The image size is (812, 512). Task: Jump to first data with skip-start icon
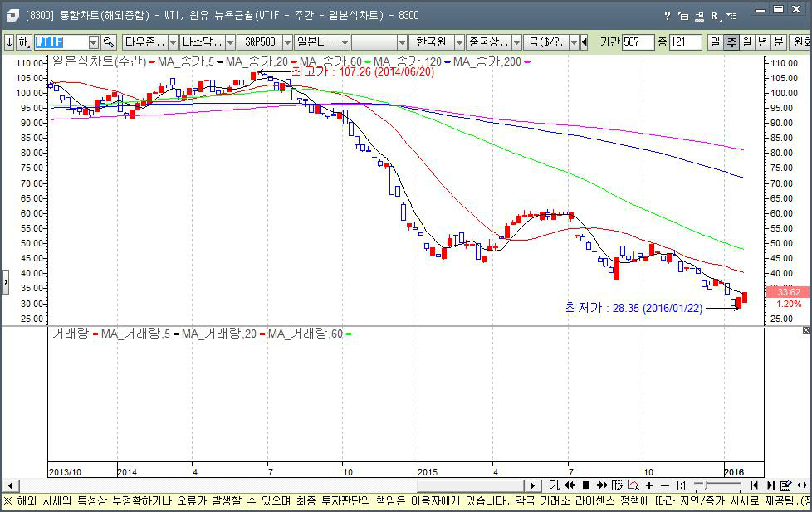click(754, 485)
